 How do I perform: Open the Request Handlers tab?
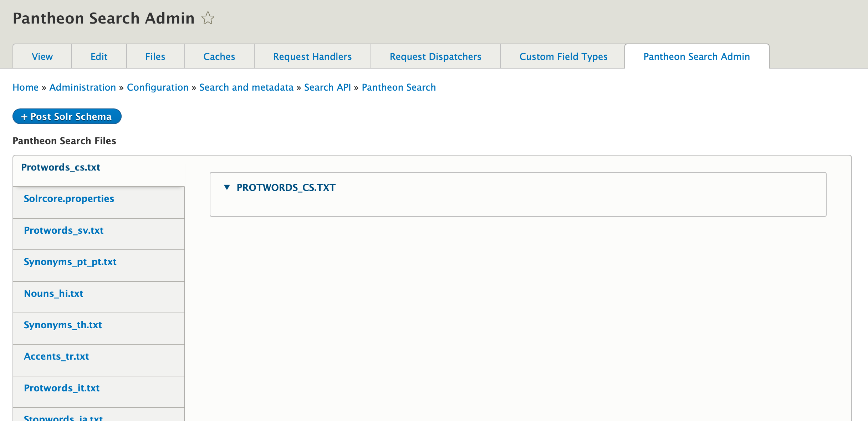pyautogui.click(x=312, y=56)
